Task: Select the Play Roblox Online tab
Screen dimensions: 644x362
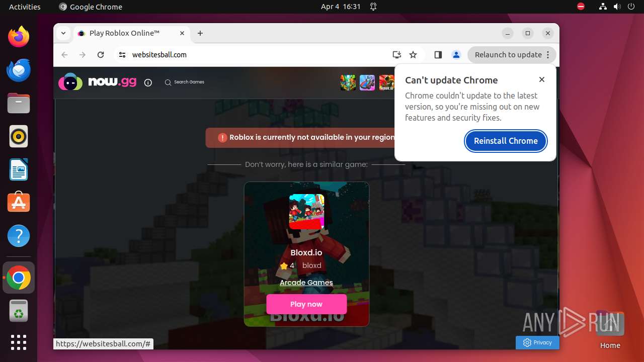Action: tap(131, 33)
